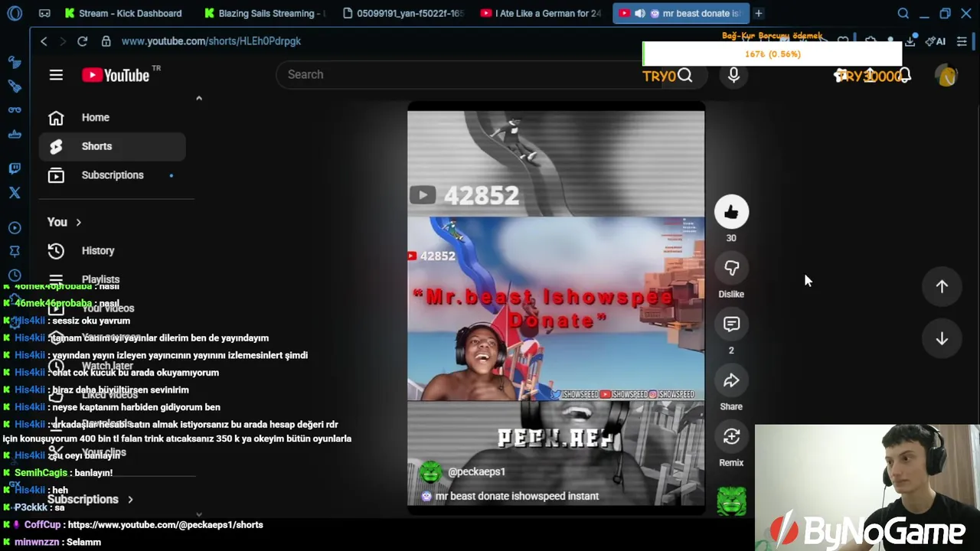Open Twitch in Opera sidebar
The width and height of the screenshot is (980, 551).
[x=15, y=168]
